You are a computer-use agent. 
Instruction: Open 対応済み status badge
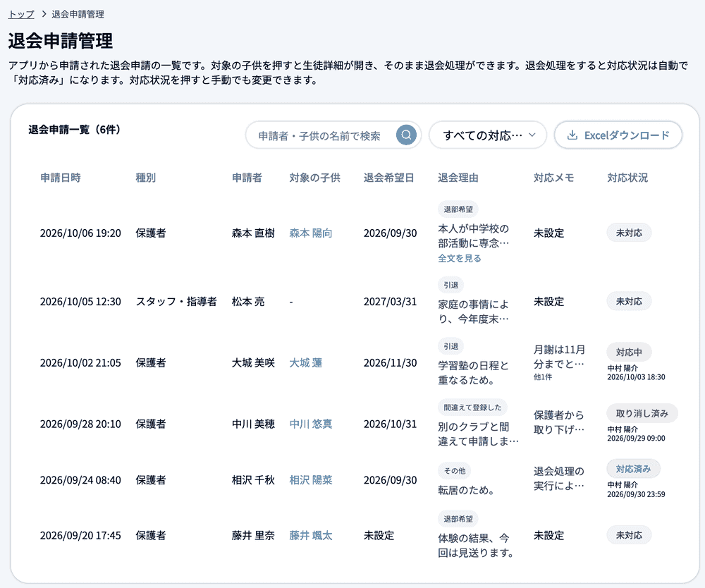(634, 469)
